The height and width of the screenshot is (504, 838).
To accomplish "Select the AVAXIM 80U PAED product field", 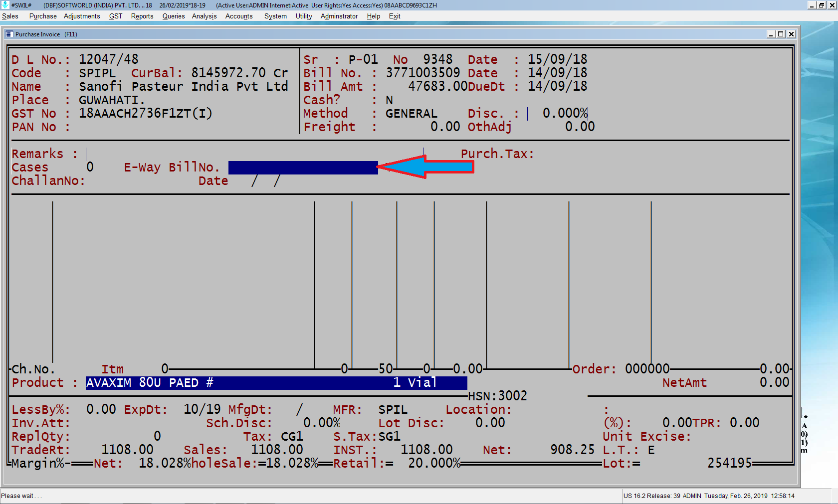I will coord(276,383).
